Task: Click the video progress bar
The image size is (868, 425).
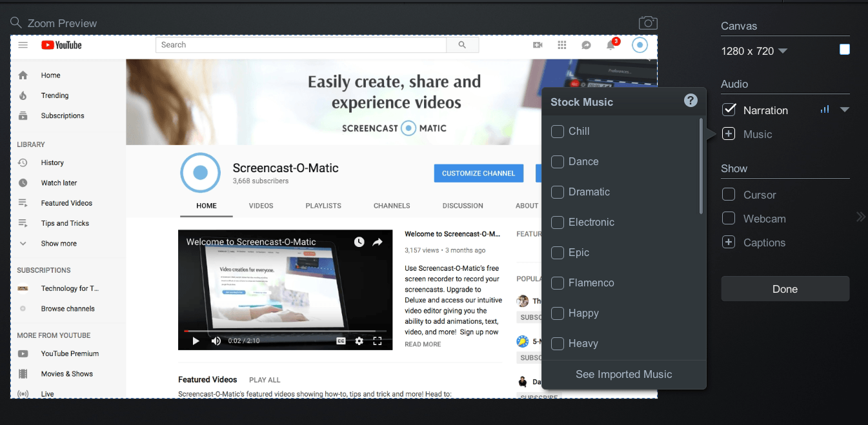Action: point(285,331)
